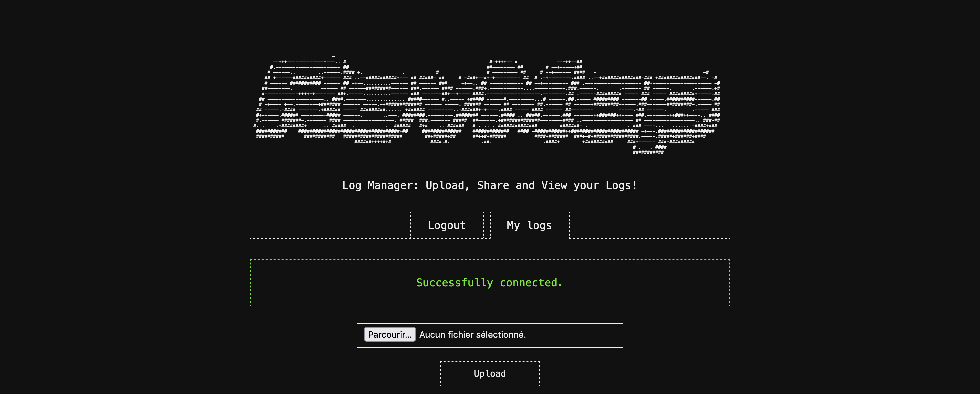The height and width of the screenshot is (394, 980).
Task: Select the dashed-border My logs navigation item
Action: tap(529, 225)
